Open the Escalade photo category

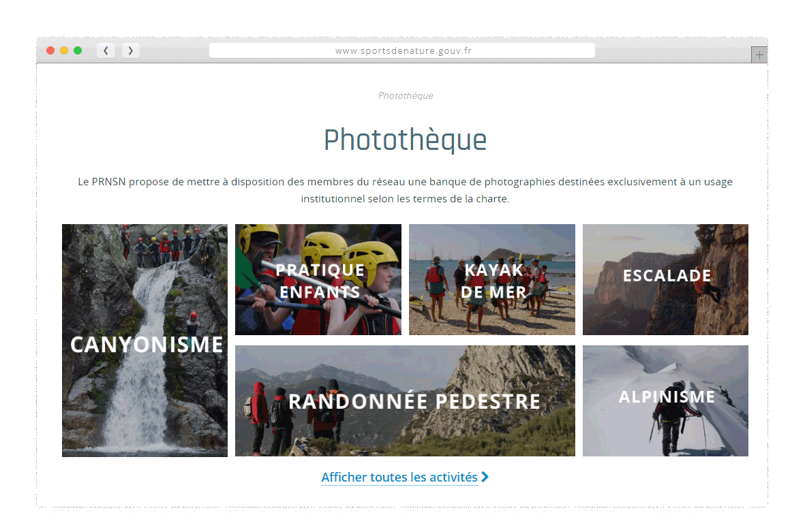[x=665, y=279]
